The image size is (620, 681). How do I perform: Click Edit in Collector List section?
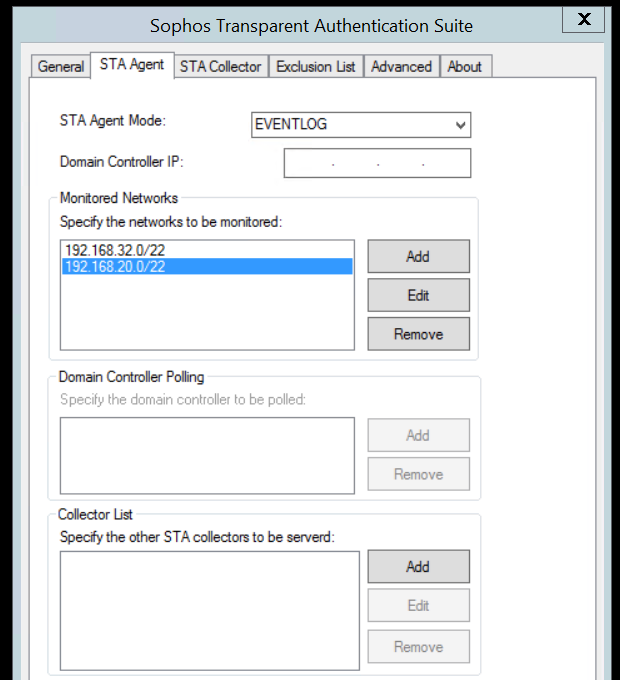coord(419,605)
